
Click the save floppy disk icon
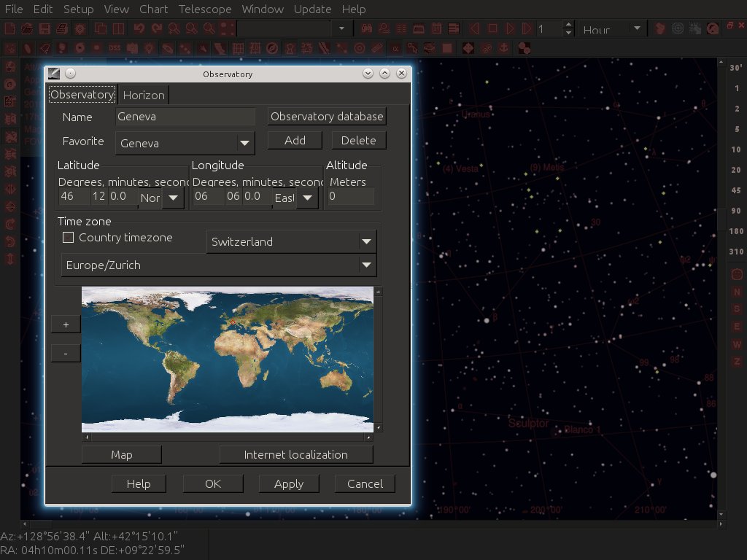tap(44, 28)
